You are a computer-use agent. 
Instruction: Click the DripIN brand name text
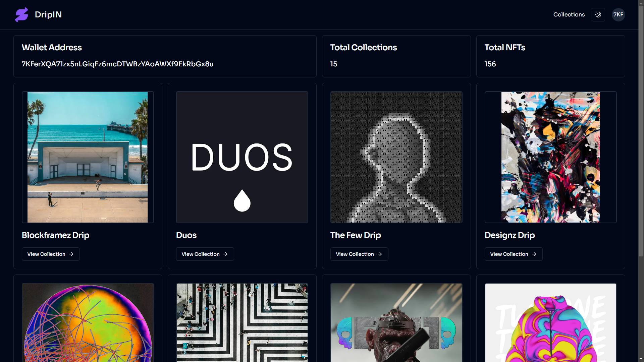pos(48,15)
